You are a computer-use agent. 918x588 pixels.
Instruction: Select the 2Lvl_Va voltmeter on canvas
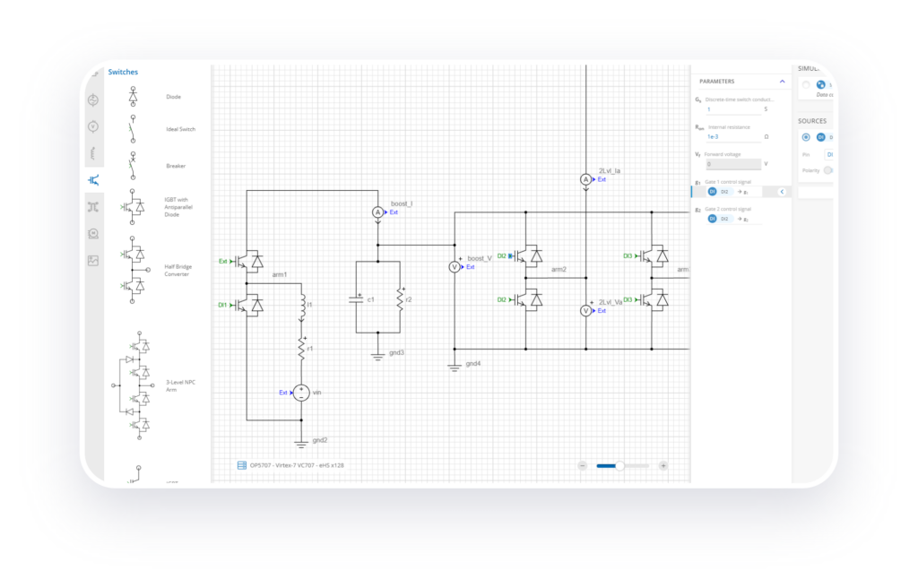coord(585,311)
